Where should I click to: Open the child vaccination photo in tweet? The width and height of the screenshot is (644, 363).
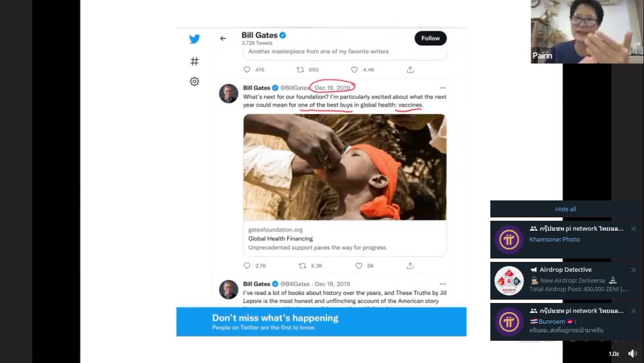(345, 167)
